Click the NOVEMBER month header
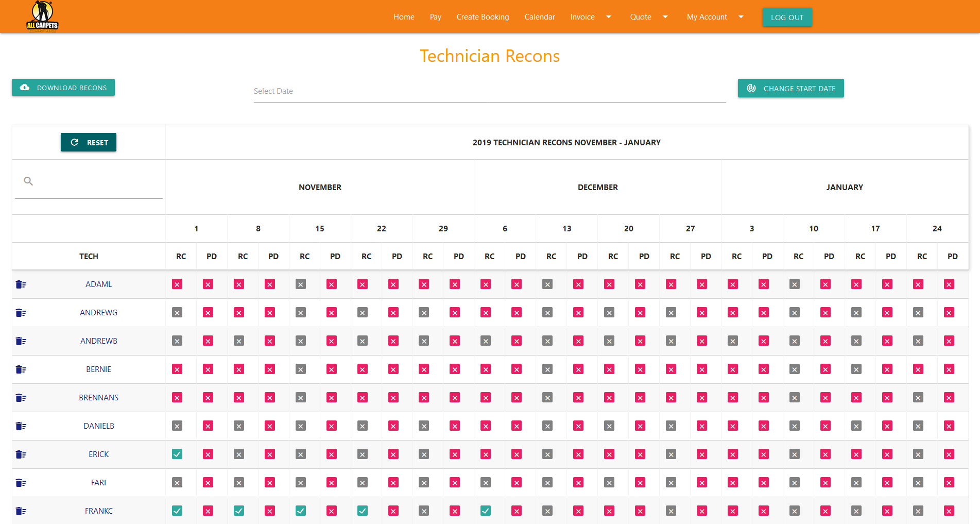 click(320, 188)
